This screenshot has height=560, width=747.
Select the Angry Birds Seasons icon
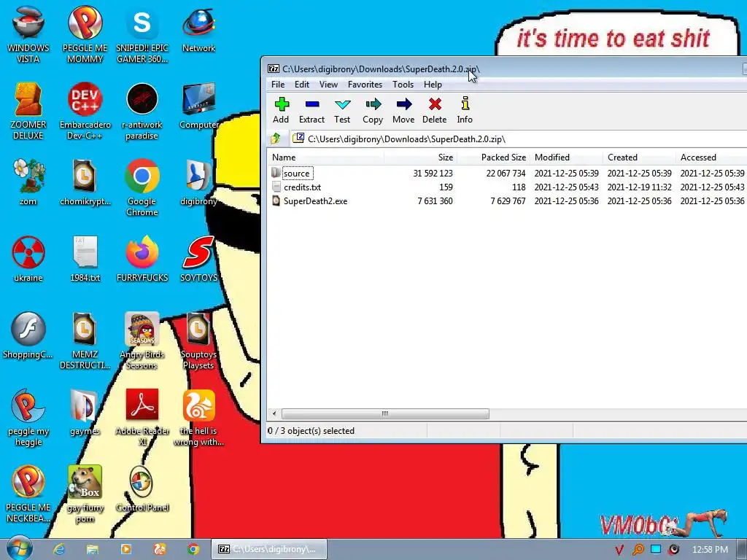coord(142,341)
